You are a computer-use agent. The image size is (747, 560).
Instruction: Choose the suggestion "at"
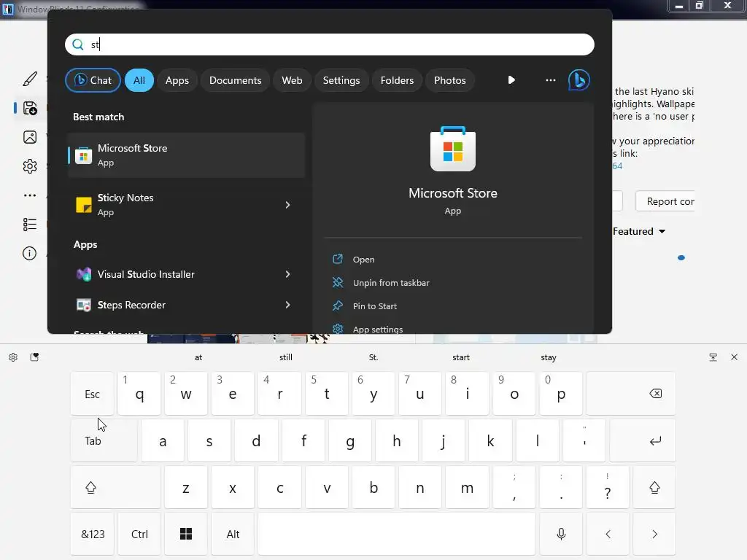click(x=198, y=357)
